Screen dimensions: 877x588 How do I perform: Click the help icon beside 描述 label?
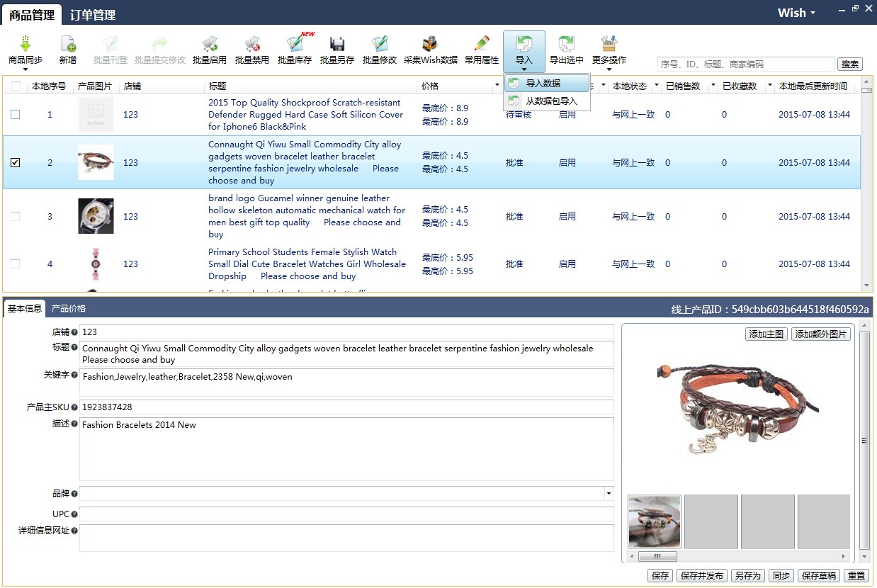coord(74,424)
